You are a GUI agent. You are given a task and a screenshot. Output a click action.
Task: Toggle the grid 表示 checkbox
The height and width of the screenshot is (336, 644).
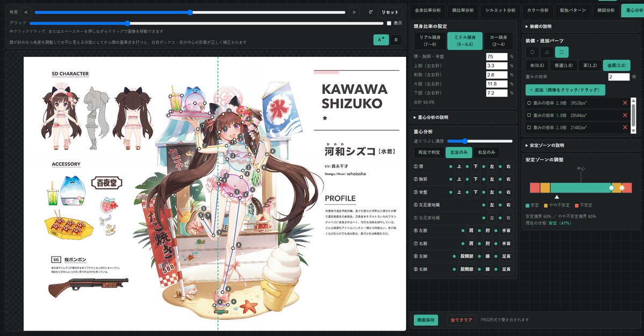[x=389, y=24]
